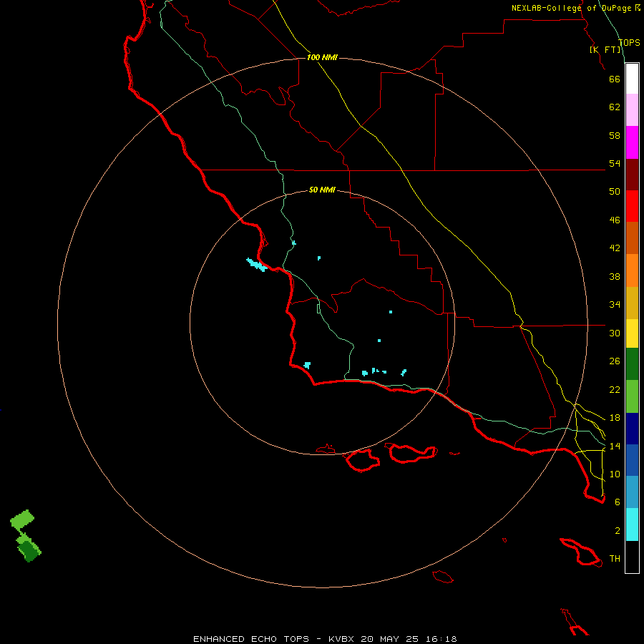
Task: Click the light pink legend swatch
Action: [632, 109]
